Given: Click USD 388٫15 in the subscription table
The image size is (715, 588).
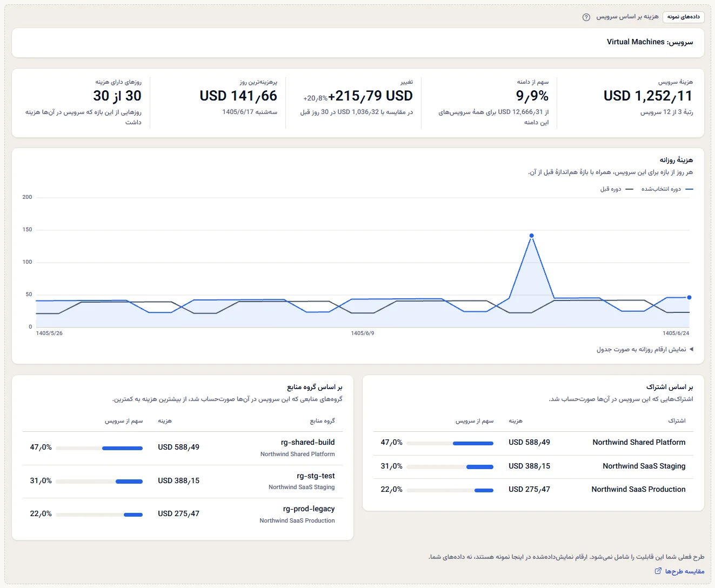Looking at the screenshot, I should tap(529, 466).
